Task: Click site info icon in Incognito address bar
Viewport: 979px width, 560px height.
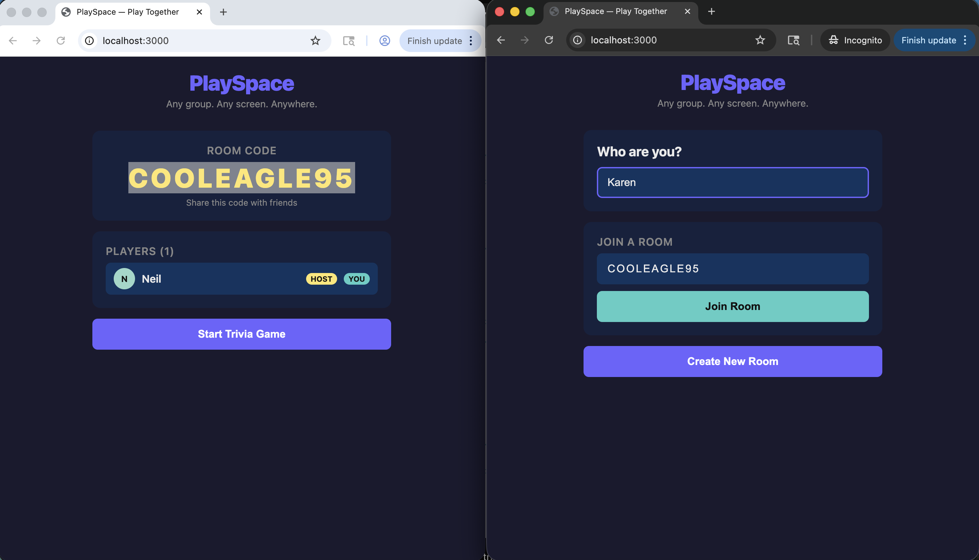Action: (578, 40)
